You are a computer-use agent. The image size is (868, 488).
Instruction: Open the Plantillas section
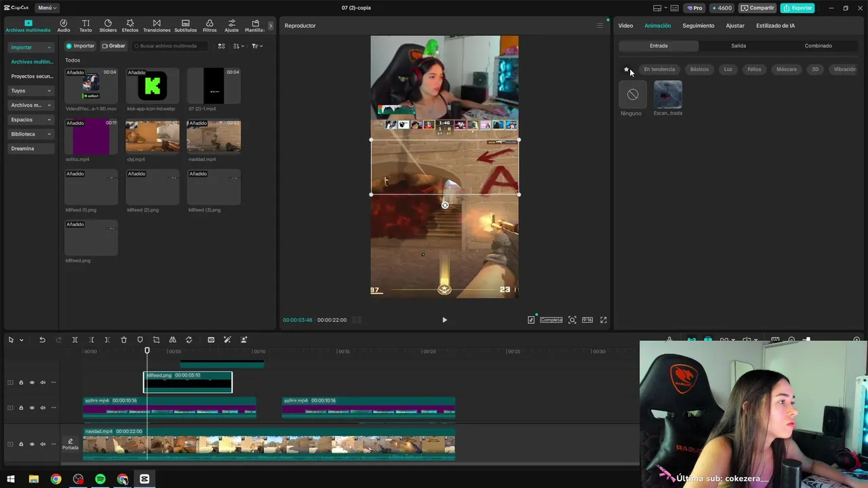click(255, 26)
